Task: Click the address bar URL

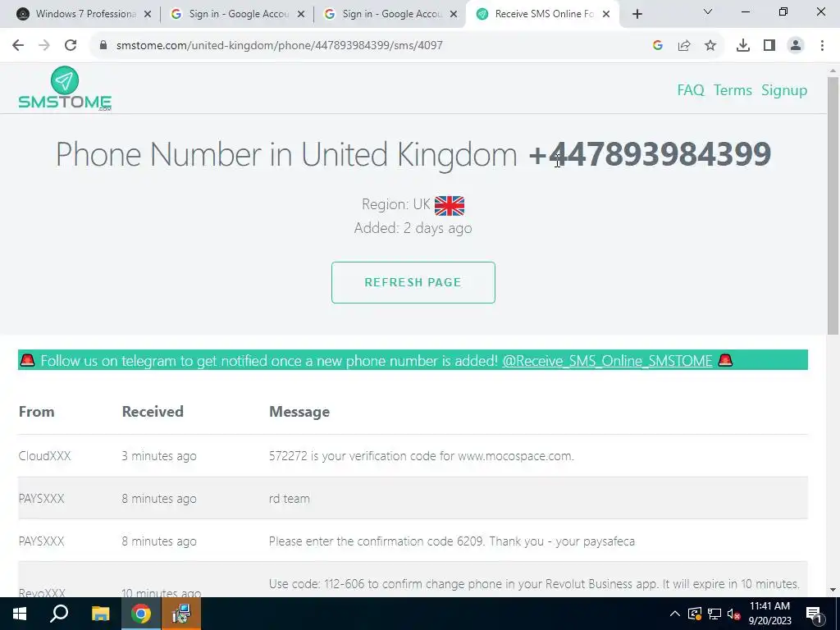Action: (x=279, y=46)
